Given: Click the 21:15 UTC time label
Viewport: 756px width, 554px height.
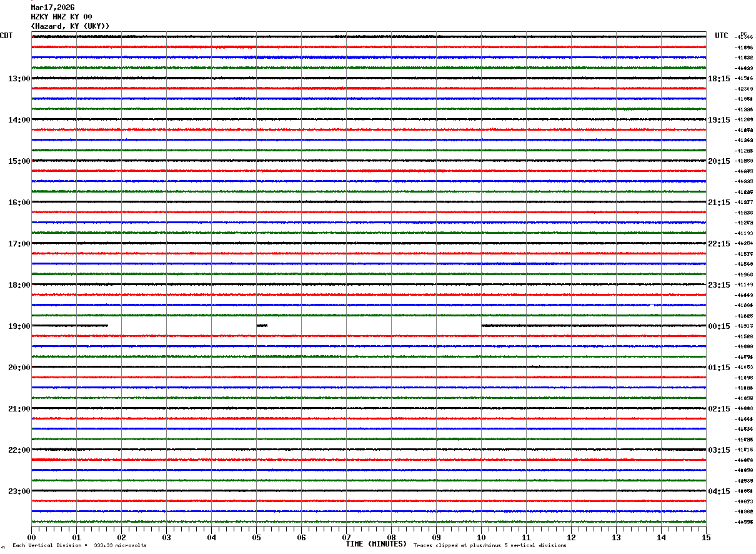Looking at the screenshot, I should pos(719,203).
